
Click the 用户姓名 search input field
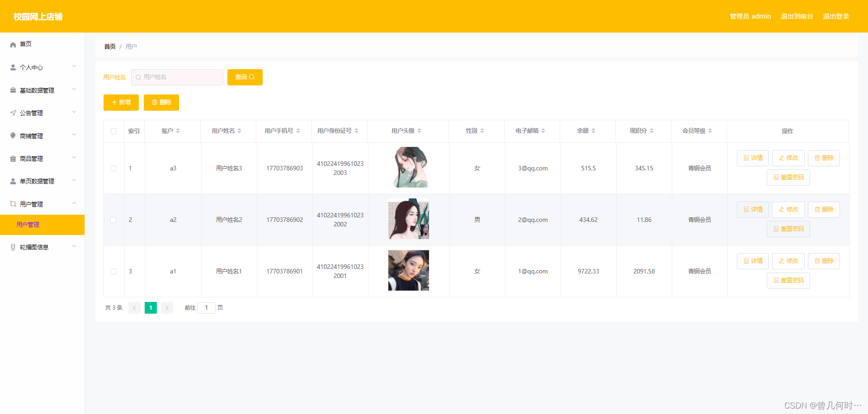[x=177, y=77]
